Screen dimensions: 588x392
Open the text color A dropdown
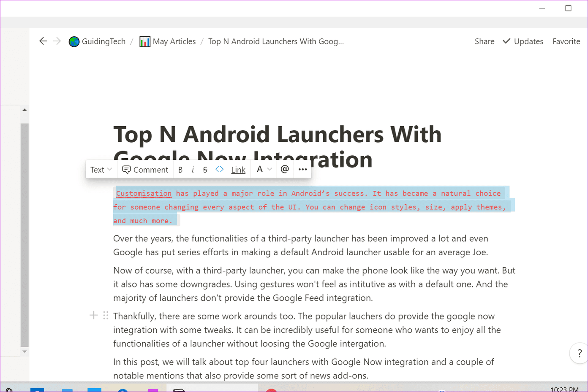pyautogui.click(x=264, y=169)
